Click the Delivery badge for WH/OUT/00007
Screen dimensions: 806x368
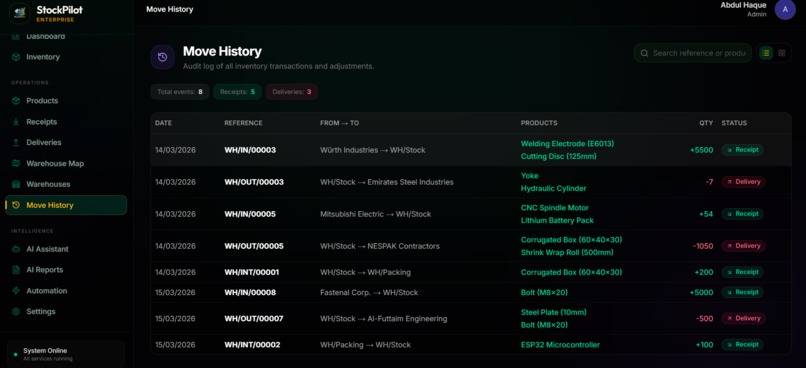click(743, 319)
